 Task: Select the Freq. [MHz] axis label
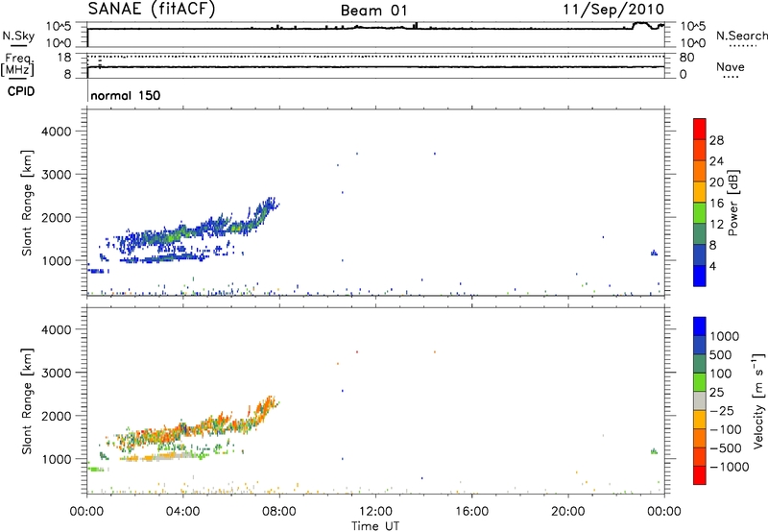[18, 64]
